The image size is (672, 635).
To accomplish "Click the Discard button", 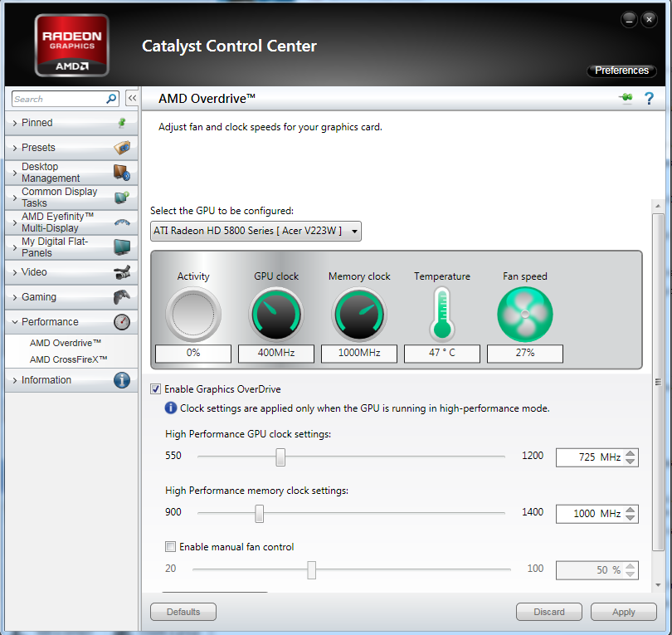I will [549, 612].
